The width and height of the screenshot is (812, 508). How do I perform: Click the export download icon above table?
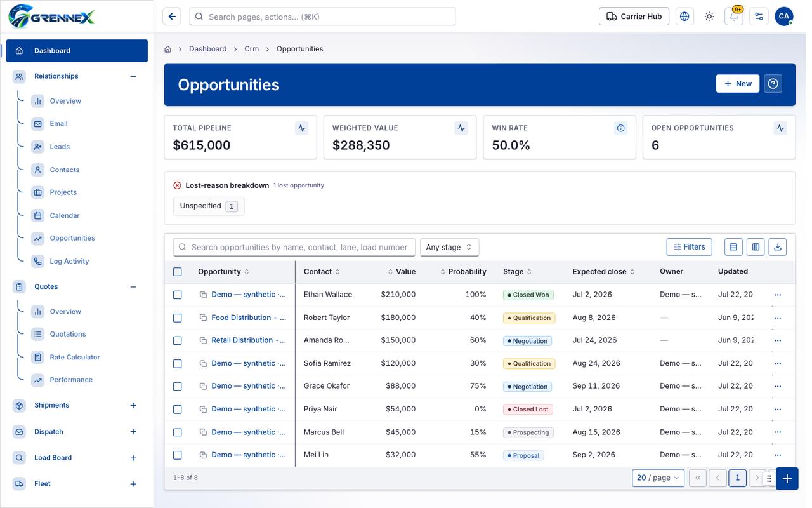(778, 247)
